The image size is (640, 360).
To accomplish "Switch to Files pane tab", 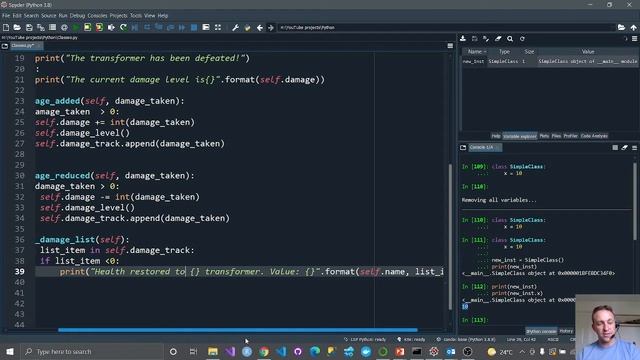I will 556,136.
